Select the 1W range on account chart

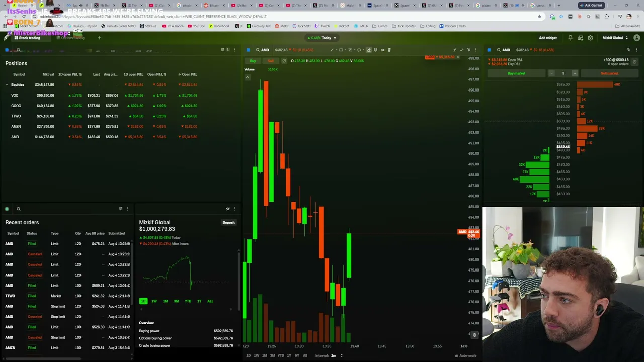154,301
